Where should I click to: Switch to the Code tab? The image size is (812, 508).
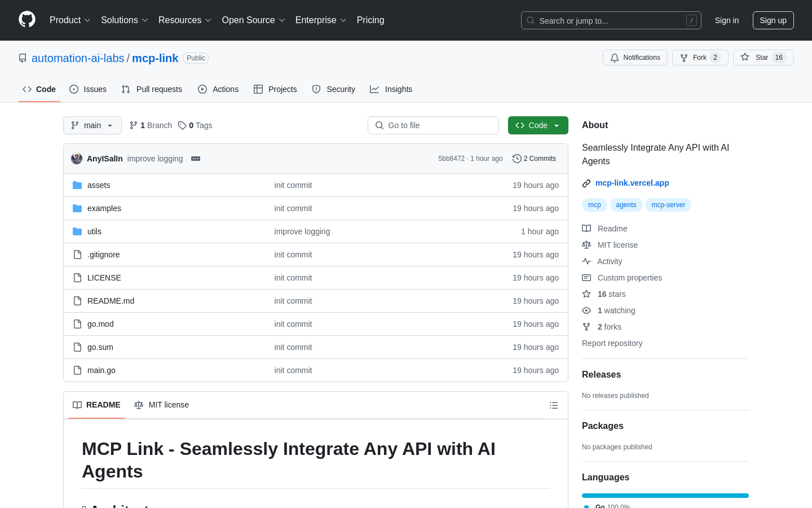(39, 89)
